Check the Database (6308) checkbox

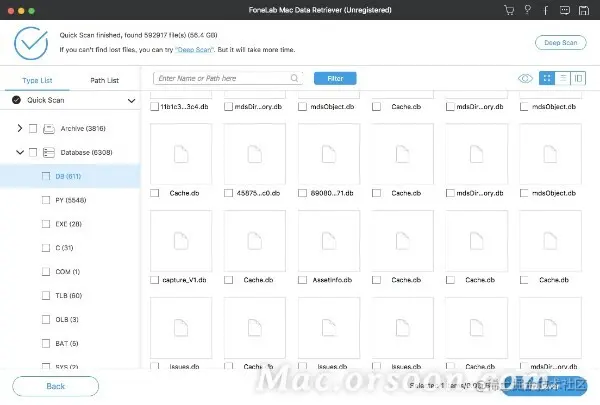33,152
